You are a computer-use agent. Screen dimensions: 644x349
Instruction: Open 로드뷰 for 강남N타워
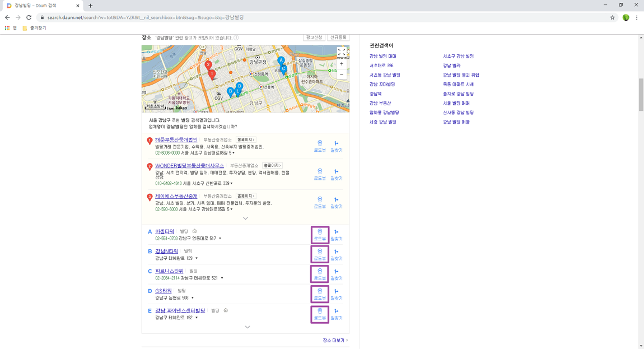pyautogui.click(x=320, y=254)
